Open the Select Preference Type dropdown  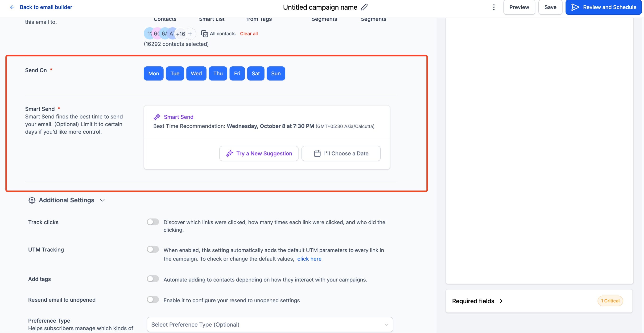269,325
